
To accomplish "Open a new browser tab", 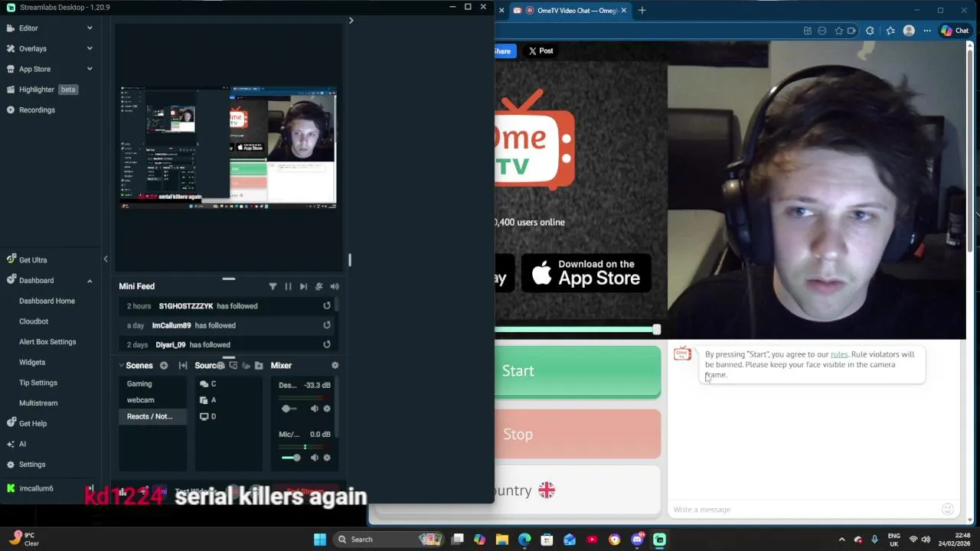I will [642, 11].
